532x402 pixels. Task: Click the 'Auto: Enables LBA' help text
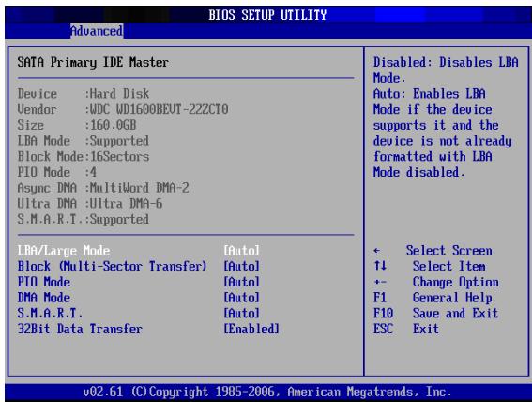tap(429, 94)
